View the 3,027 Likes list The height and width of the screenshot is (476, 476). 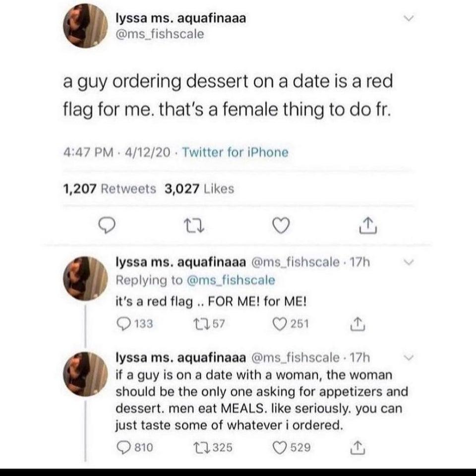(x=199, y=189)
